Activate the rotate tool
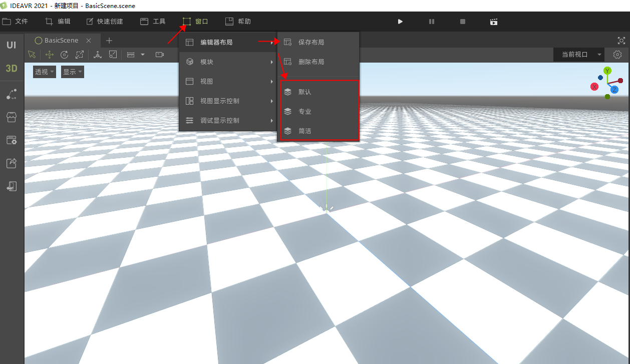 (64, 55)
